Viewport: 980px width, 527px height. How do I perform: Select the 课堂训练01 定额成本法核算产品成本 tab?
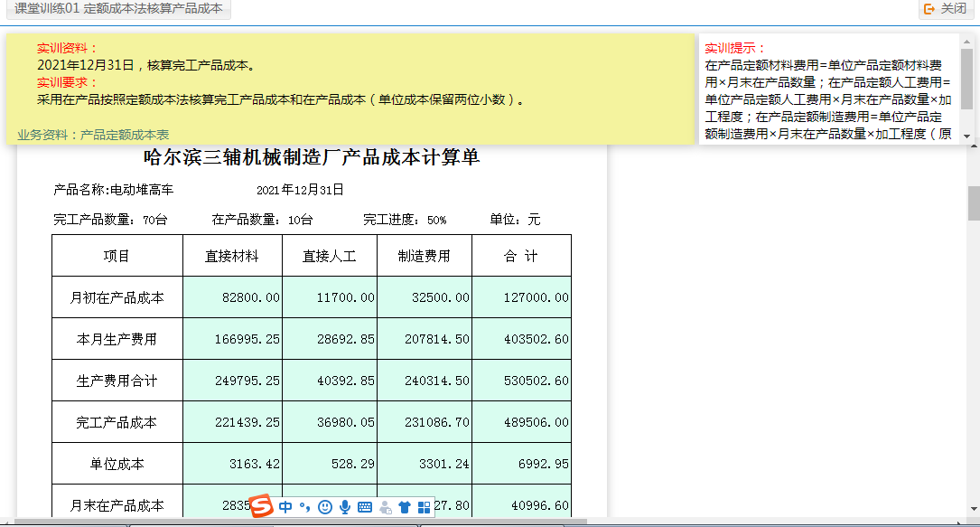(118, 9)
